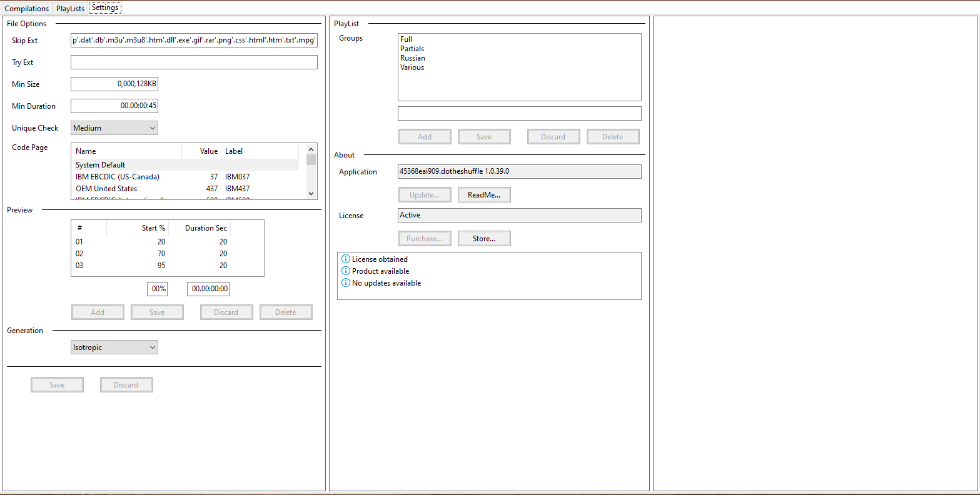Click the Preview section Delete button
This screenshot has height=495, width=980.
(286, 312)
